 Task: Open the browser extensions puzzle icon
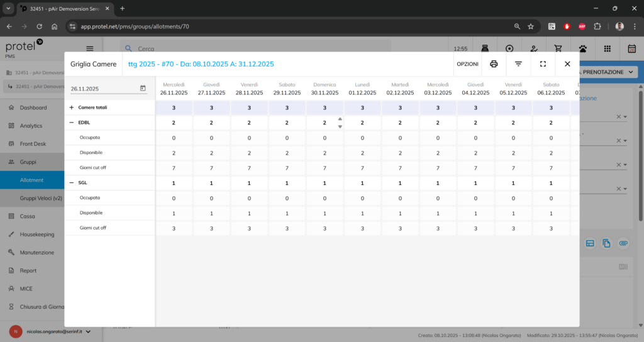[597, 26]
